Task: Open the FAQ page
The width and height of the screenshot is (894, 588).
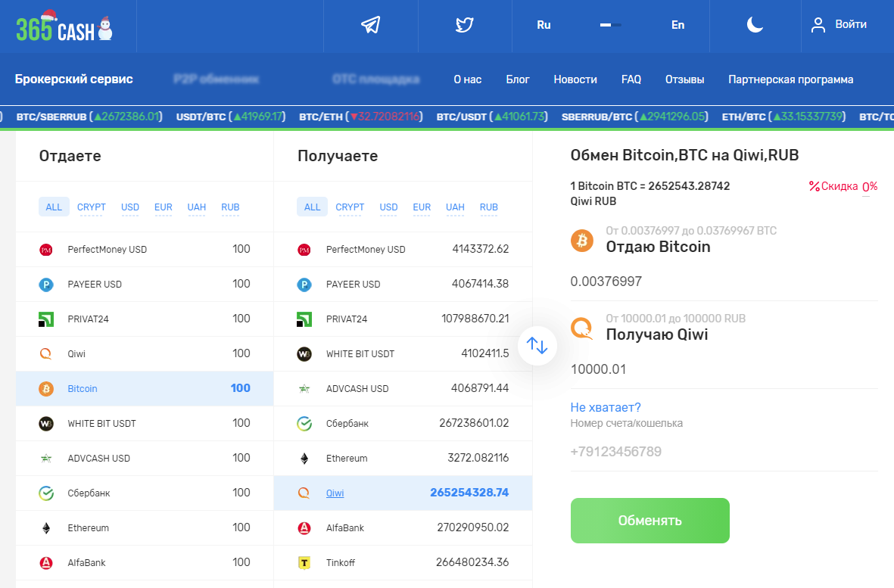Action: 631,79
